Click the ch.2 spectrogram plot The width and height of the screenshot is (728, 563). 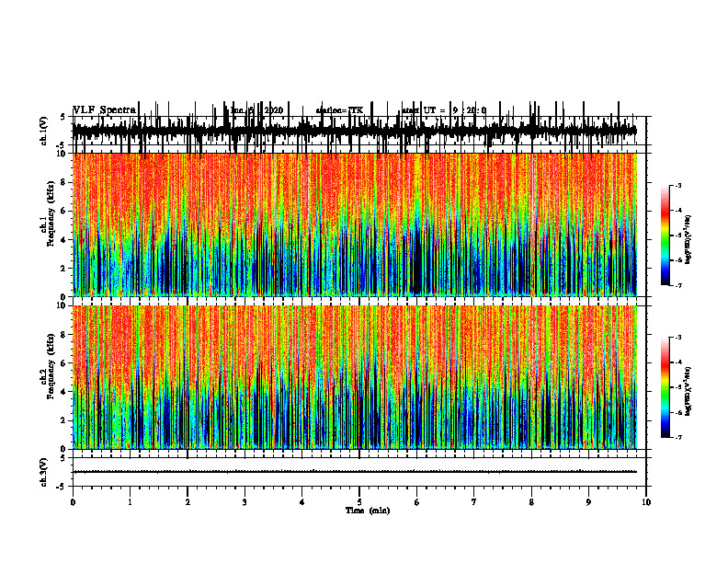point(355,377)
